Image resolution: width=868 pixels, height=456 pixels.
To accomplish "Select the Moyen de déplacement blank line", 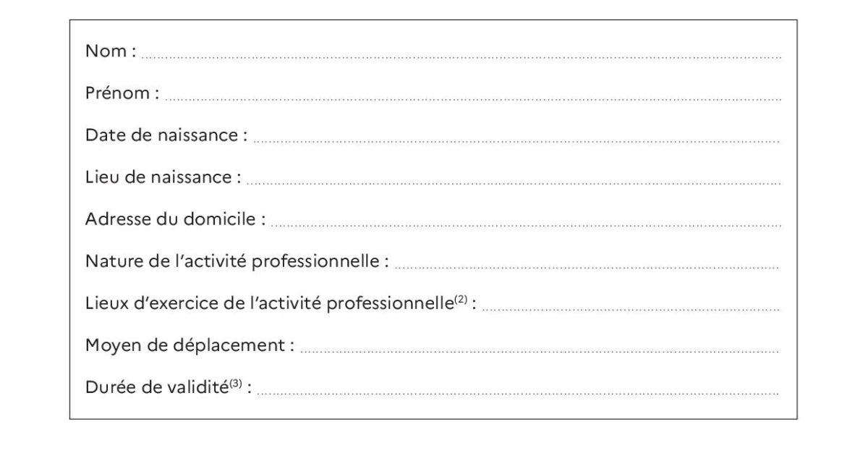I will (x=540, y=352).
